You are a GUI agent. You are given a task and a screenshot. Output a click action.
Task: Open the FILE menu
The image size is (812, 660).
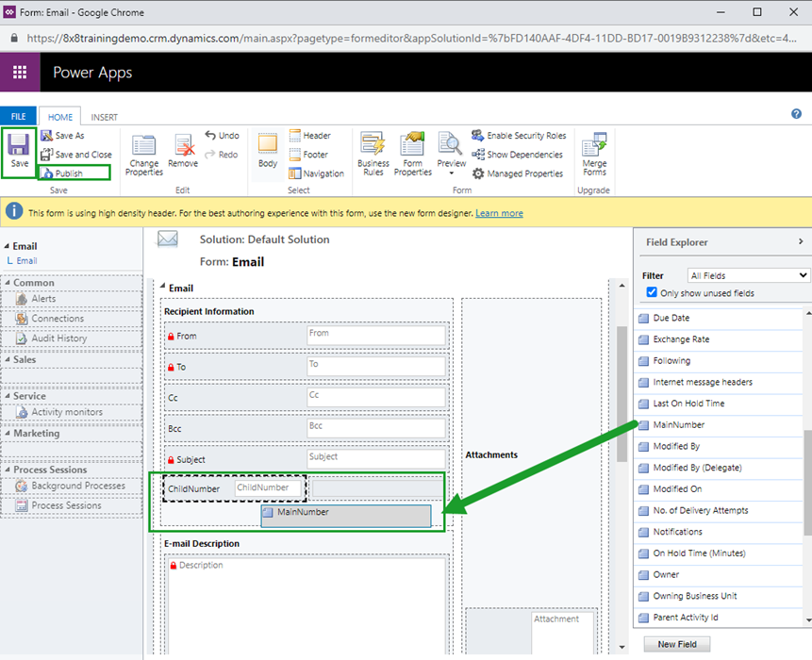[x=18, y=115]
